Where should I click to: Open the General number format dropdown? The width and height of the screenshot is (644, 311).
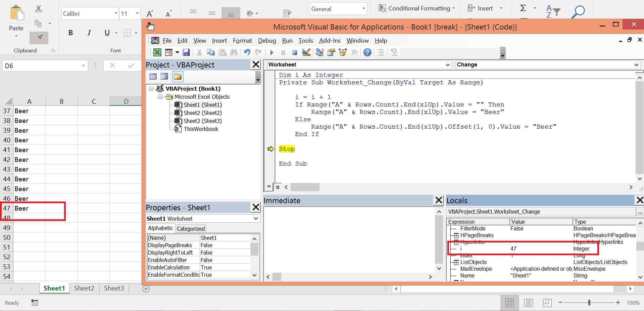364,9
